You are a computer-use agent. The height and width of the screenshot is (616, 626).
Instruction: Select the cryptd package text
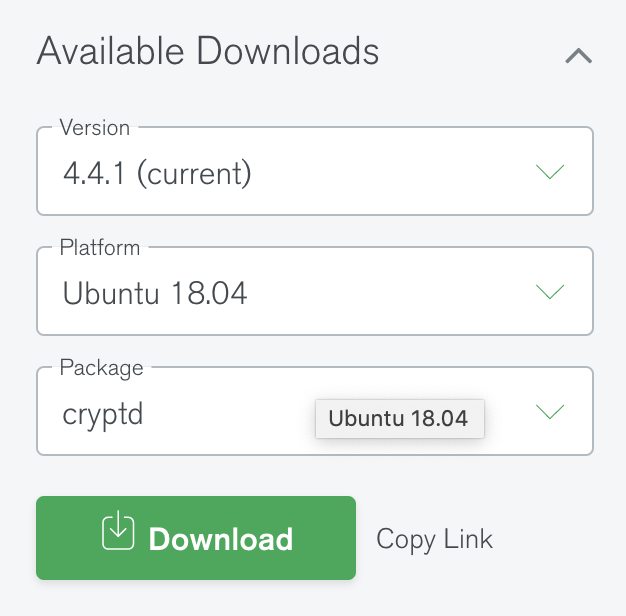[x=103, y=413]
